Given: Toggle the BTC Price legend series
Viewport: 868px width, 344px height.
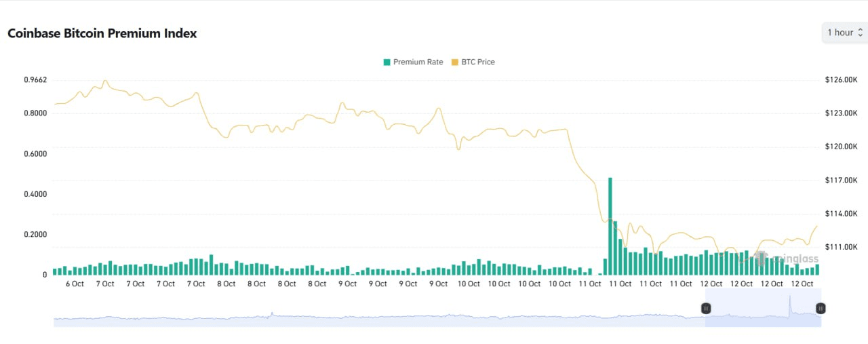Looking at the screenshot, I should coord(477,62).
